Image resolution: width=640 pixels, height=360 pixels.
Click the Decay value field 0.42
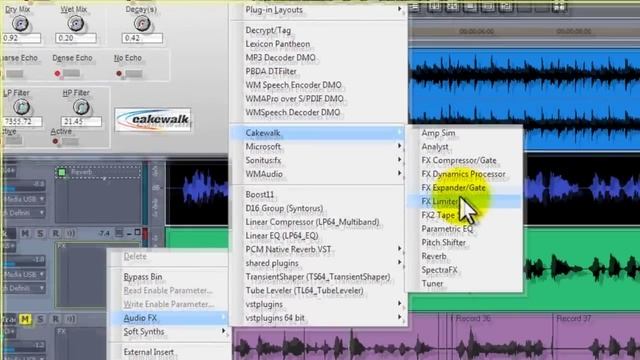(142, 38)
